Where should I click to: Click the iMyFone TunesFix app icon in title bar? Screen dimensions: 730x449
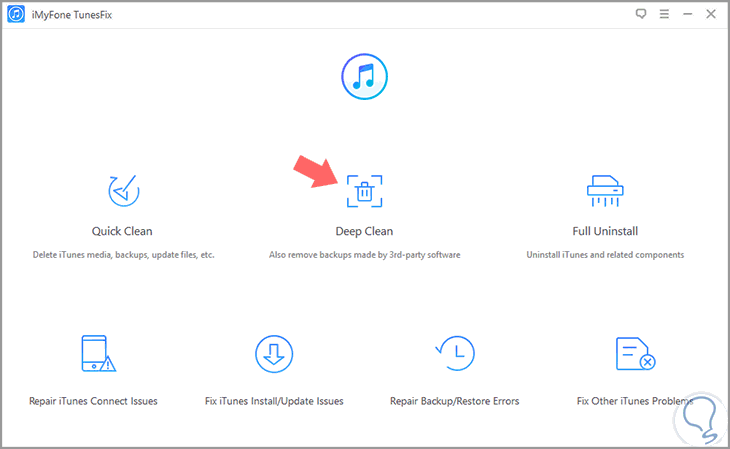(x=16, y=14)
